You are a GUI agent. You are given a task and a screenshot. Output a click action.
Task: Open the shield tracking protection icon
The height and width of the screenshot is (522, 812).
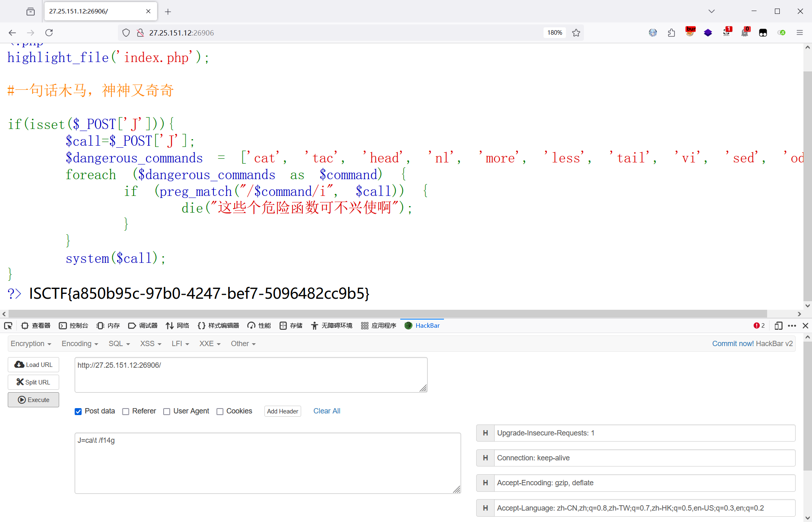click(x=126, y=33)
